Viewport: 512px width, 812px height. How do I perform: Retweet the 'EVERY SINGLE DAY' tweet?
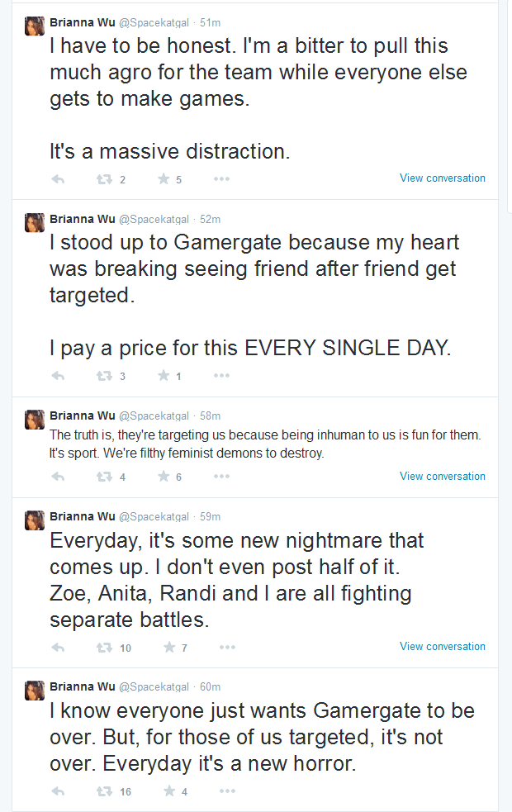coord(105,376)
